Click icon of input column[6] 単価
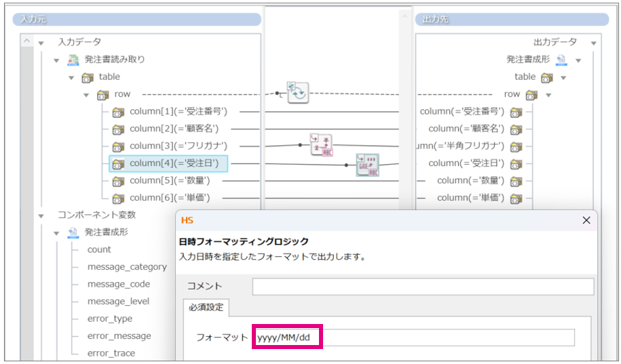Screen dimensions: 621x364 [118, 198]
